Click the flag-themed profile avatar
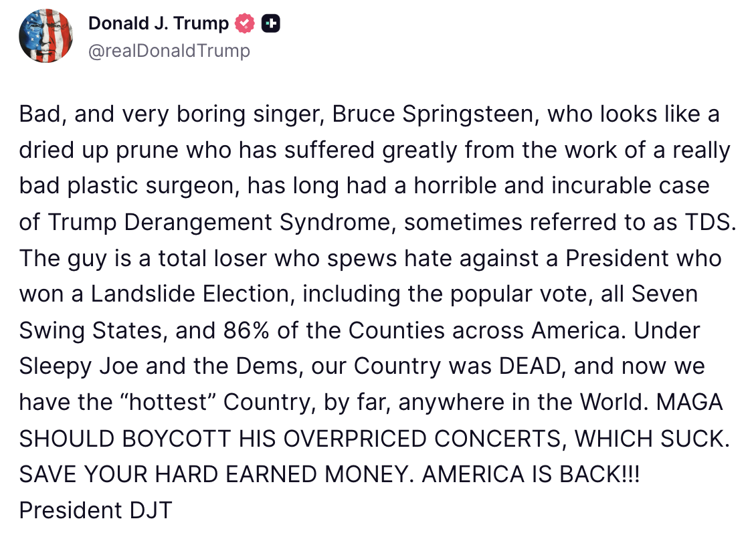The height and width of the screenshot is (535, 756). (46, 37)
